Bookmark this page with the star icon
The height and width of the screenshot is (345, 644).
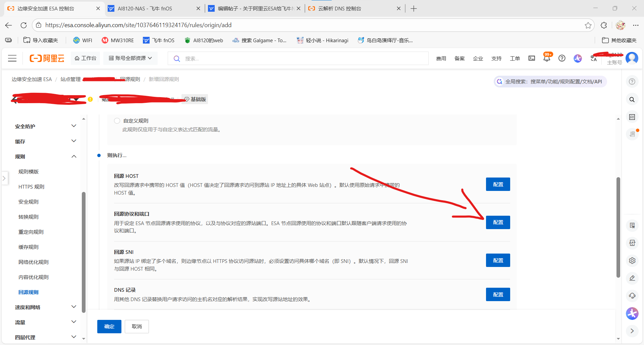pyautogui.click(x=588, y=25)
